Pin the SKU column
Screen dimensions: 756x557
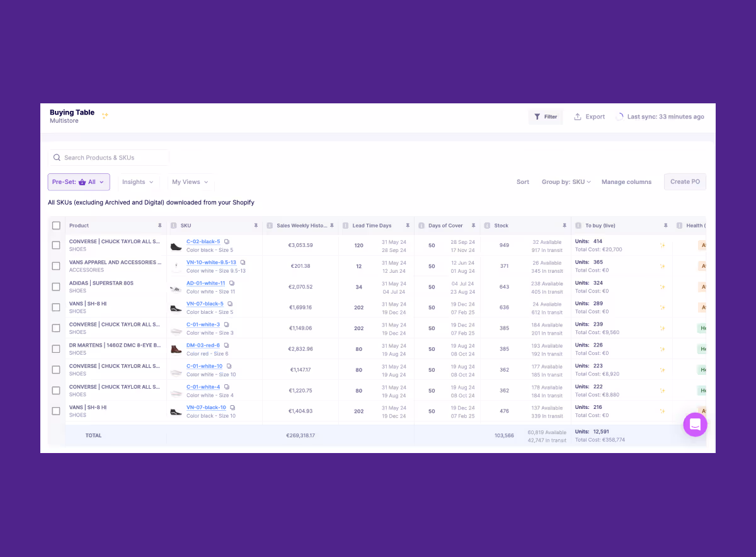(x=256, y=226)
